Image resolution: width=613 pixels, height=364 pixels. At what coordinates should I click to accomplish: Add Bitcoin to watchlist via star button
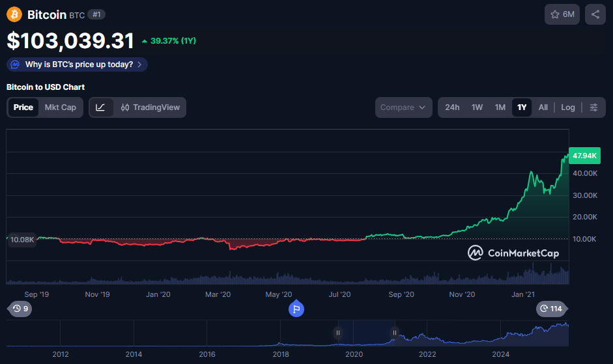[562, 14]
